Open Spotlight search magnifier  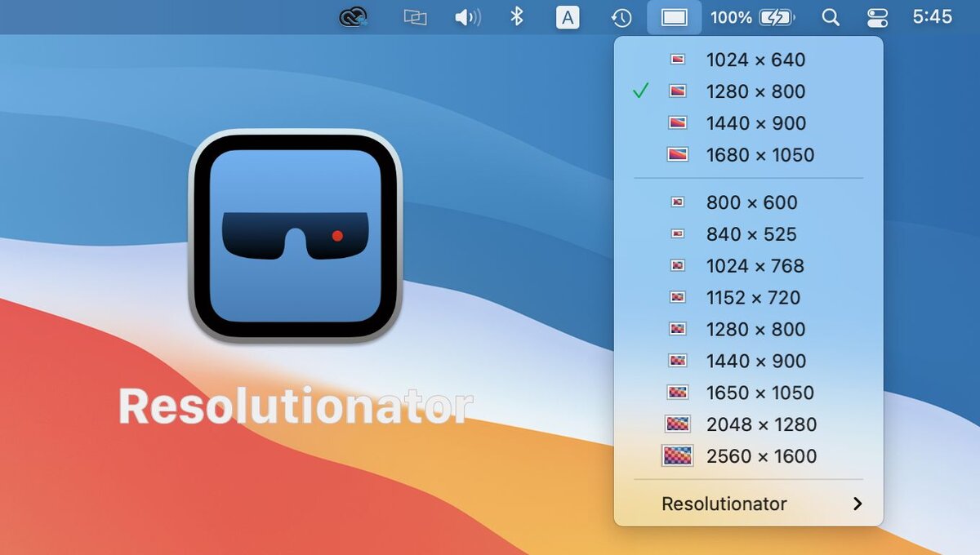coord(831,17)
